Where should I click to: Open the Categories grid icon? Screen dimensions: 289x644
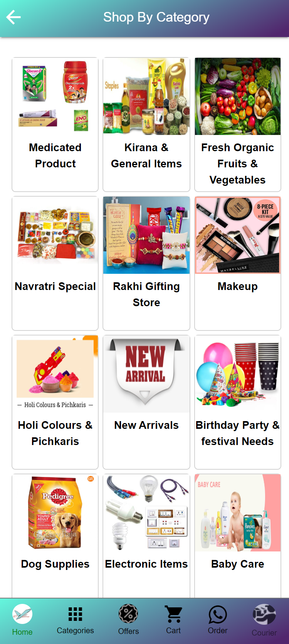(75, 614)
